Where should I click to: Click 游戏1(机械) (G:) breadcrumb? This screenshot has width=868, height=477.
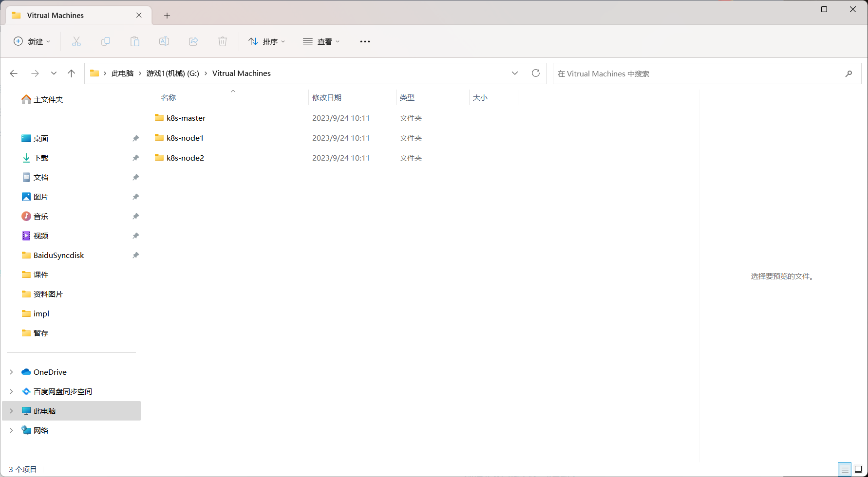pyautogui.click(x=172, y=73)
